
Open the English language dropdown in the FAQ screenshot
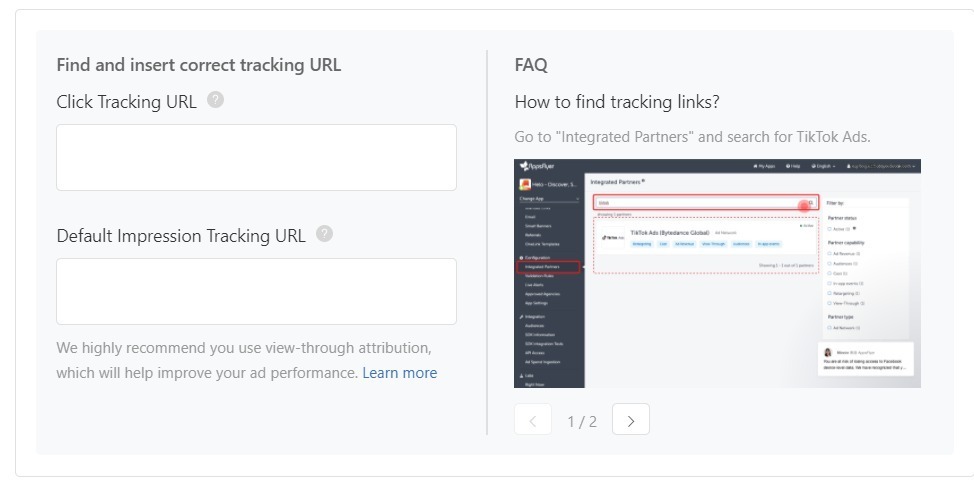(823, 166)
